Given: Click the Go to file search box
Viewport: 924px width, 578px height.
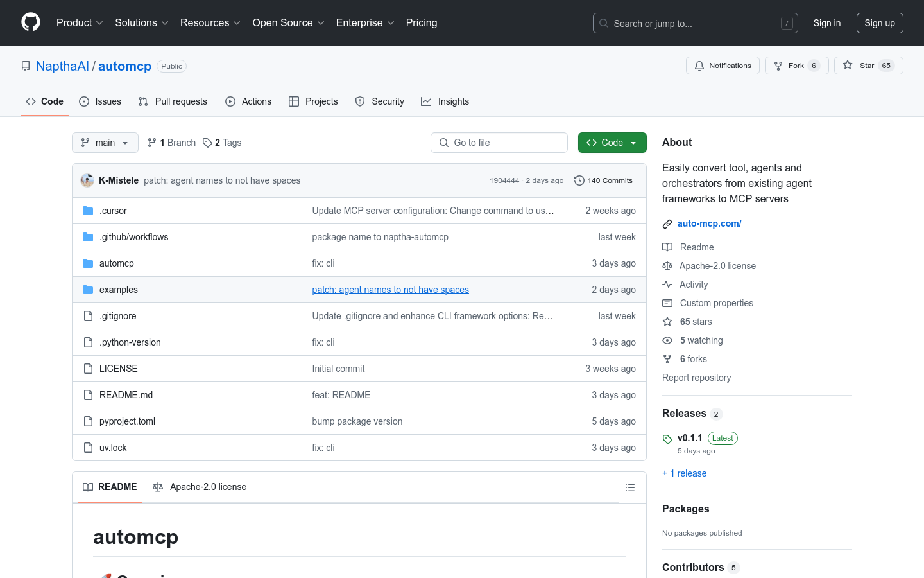Looking at the screenshot, I should 499,143.
